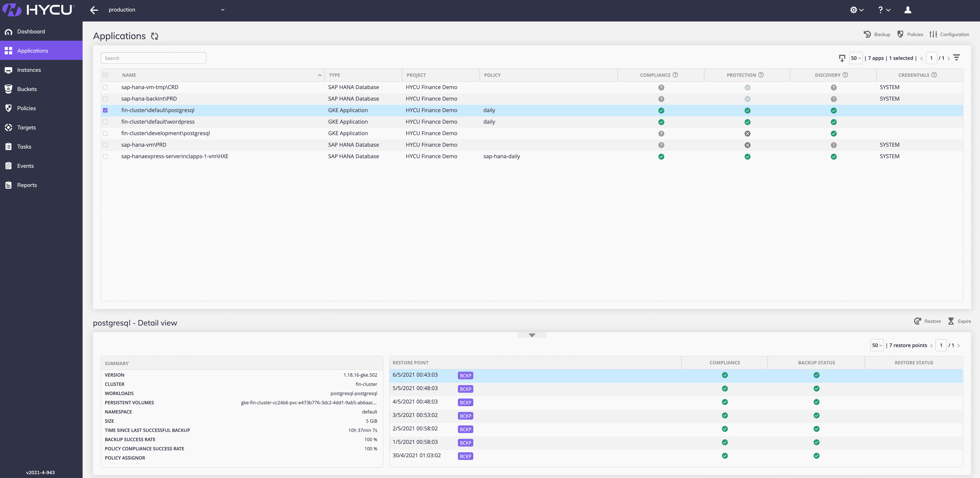This screenshot has width=980, height=478.
Task: Click the Expire button
Action: pos(959,321)
